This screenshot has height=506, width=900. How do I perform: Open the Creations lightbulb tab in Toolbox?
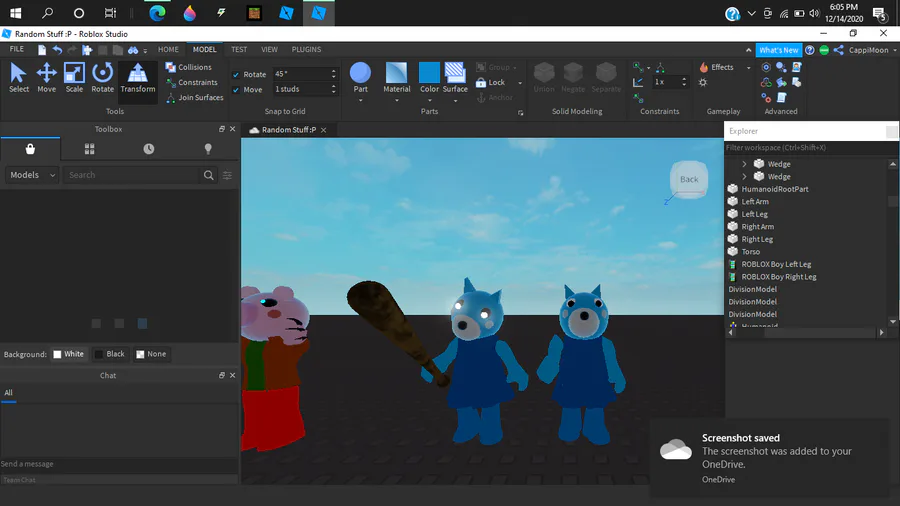tap(208, 149)
